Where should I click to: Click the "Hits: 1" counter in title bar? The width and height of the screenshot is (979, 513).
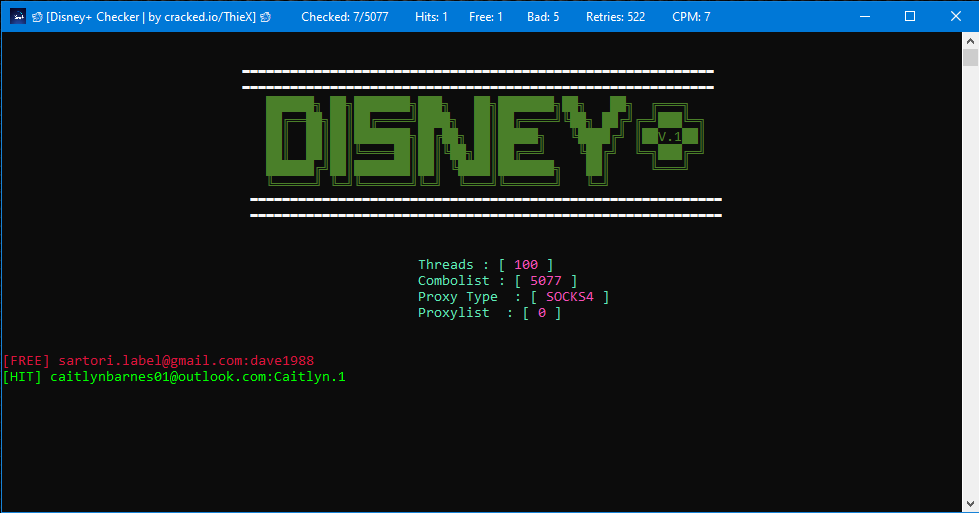click(431, 17)
